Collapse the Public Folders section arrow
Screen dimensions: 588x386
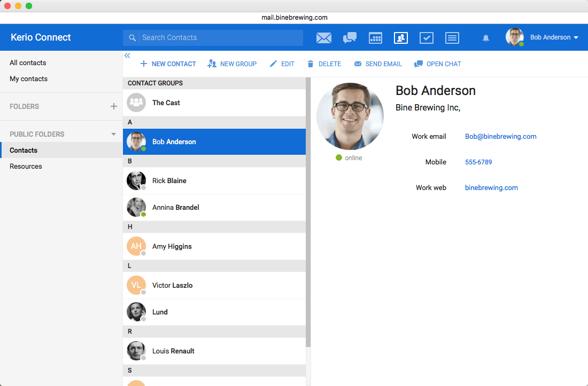(114, 134)
